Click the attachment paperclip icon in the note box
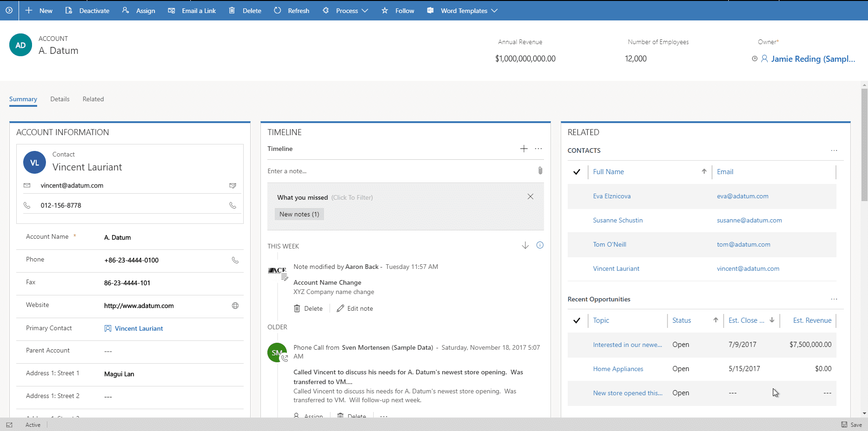 [x=540, y=170]
